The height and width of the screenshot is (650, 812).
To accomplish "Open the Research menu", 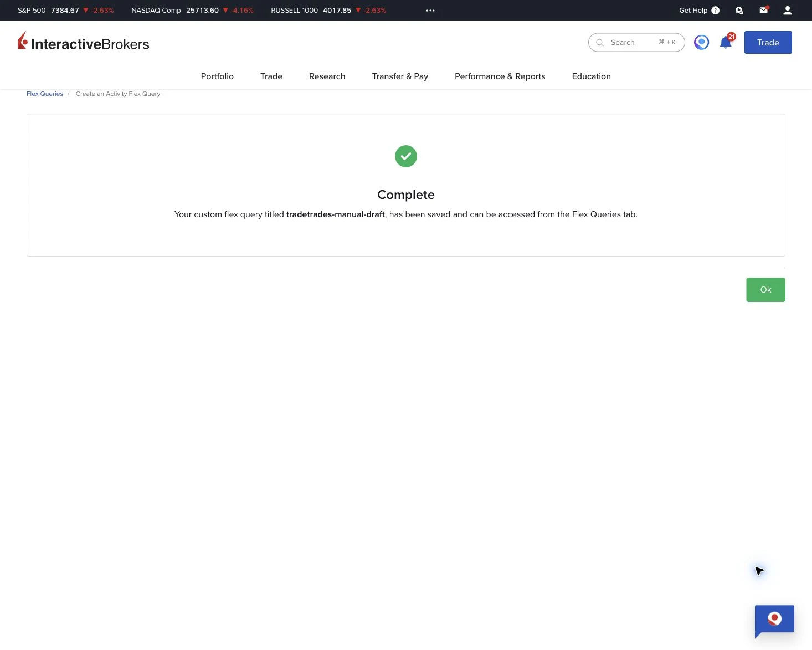I will pyautogui.click(x=327, y=76).
